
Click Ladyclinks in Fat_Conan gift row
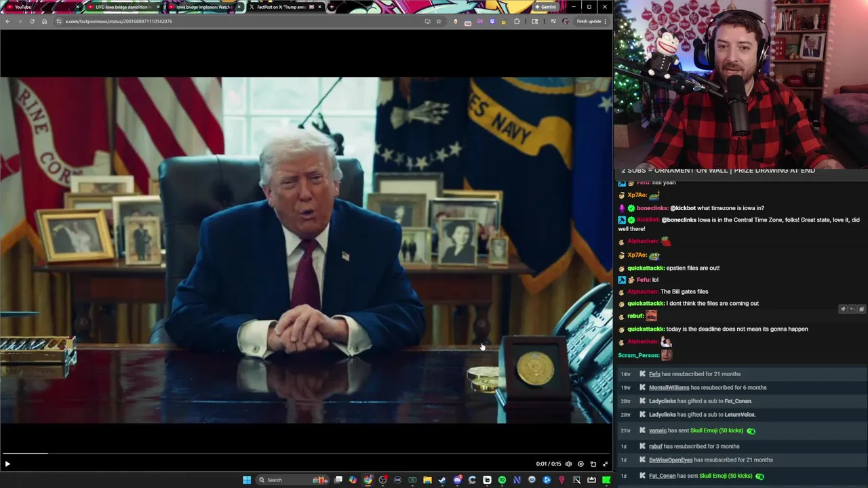(x=663, y=401)
